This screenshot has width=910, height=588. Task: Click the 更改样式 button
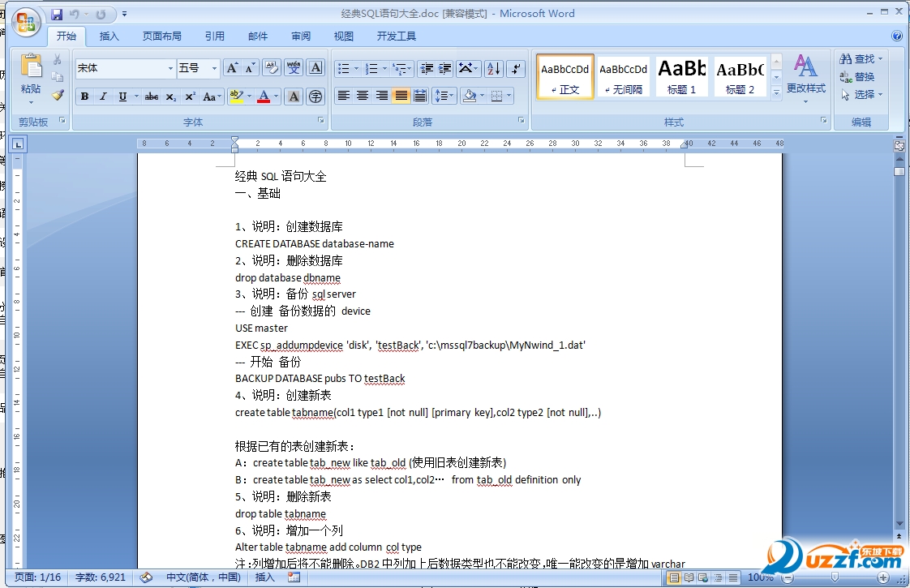[805, 85]
